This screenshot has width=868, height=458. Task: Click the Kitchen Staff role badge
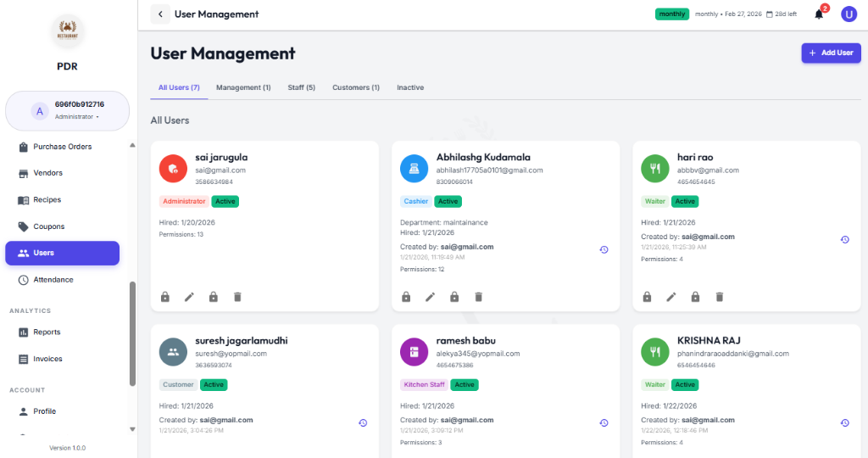424,385
